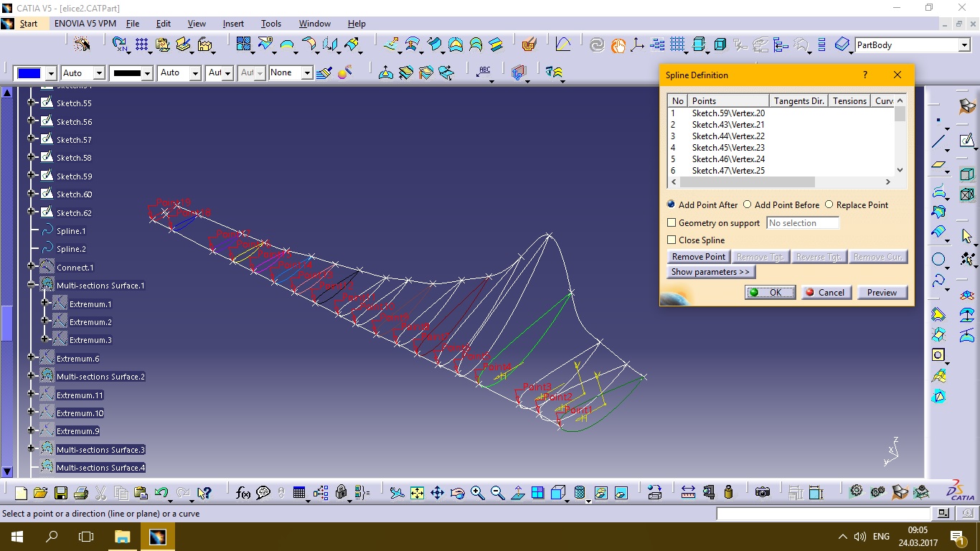Click the Undo arrow icon
The width and height of the screenshot is (980, 551).
click(161, 493)
